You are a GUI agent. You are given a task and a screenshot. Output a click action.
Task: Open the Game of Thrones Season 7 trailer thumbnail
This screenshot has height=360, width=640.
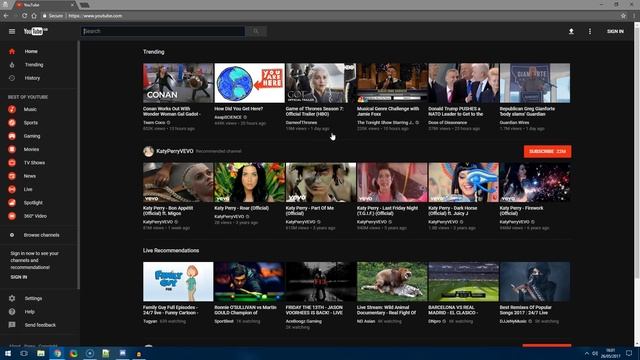[x=321, y=83]
